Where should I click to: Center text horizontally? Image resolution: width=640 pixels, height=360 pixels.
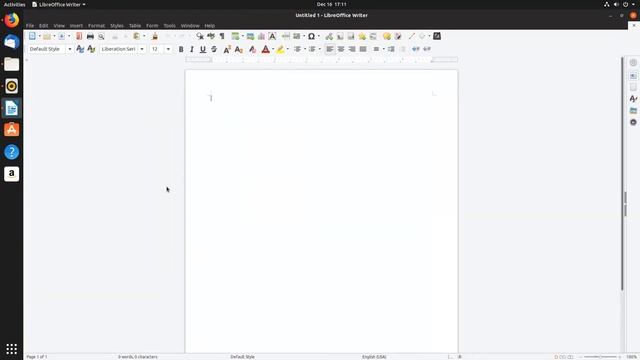pos(341,49)
